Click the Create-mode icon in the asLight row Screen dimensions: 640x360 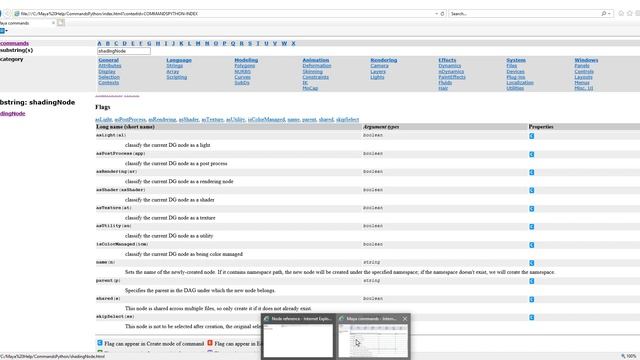tap(531, 136)
